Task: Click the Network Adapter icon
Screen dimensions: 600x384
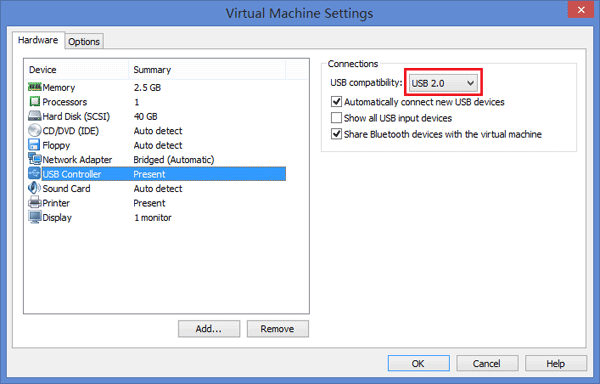Action: [x=34, y=159]
